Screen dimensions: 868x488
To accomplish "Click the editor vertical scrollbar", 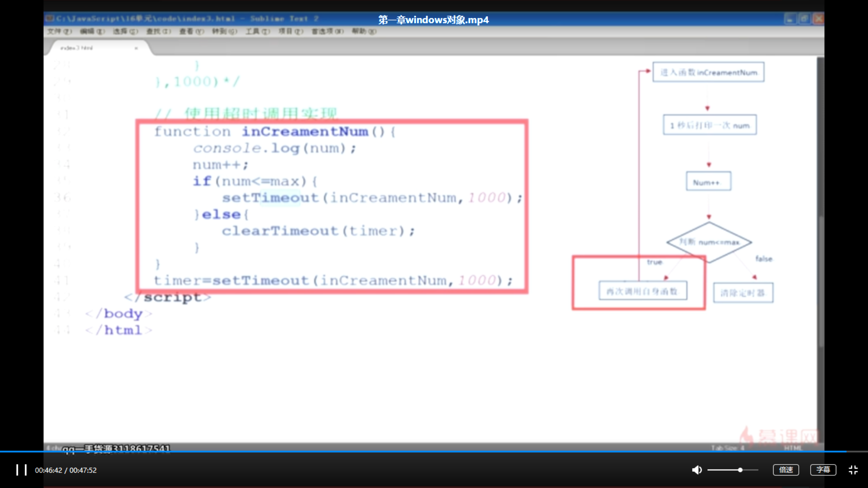I will (x=821, y=280).
